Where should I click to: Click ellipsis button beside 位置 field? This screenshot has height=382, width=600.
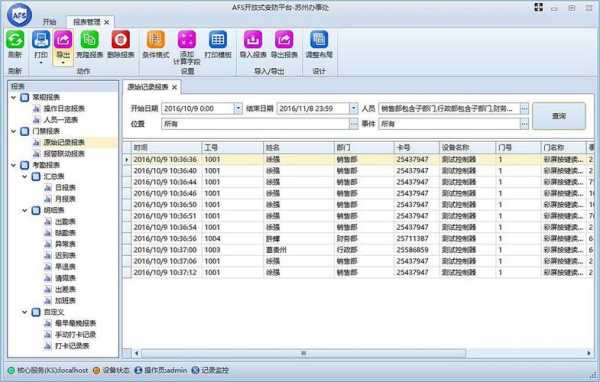pyautogui.click(x=354, y=124)
